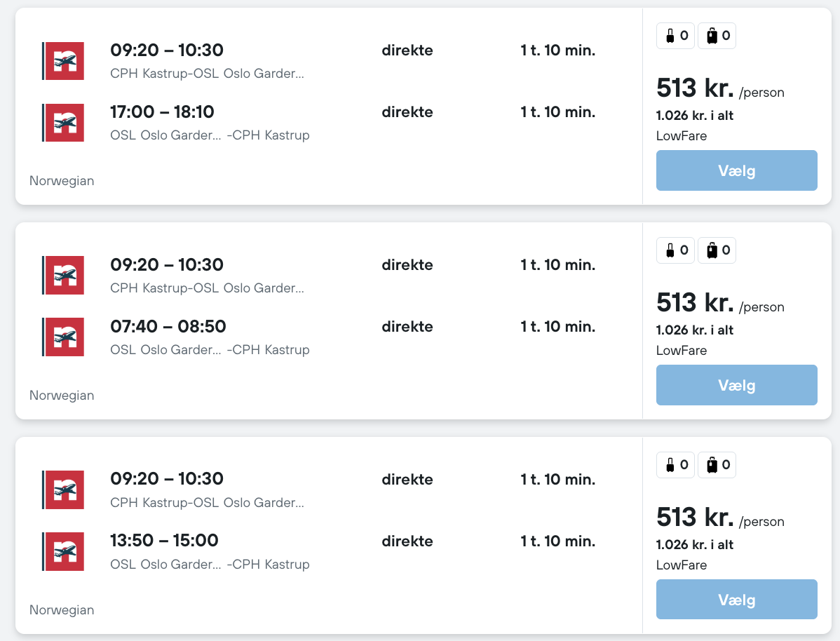
Task: Click Norwegian logo beside 17:00 – 18:10 flight
Action: coord(64,123)
